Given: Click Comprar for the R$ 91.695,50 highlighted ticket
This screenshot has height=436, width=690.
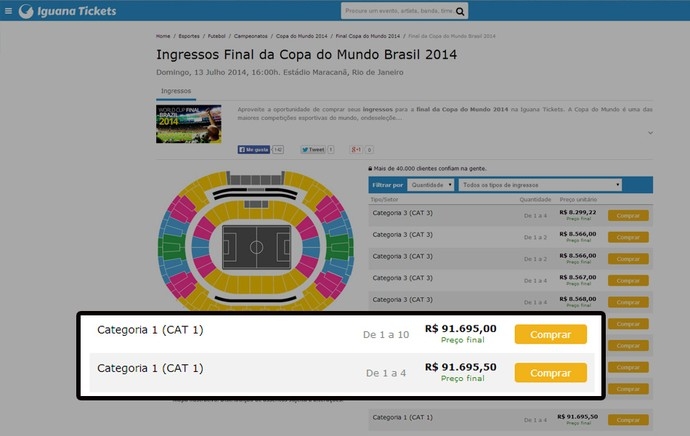Looking at the screenshot, I should pos(551,373).
